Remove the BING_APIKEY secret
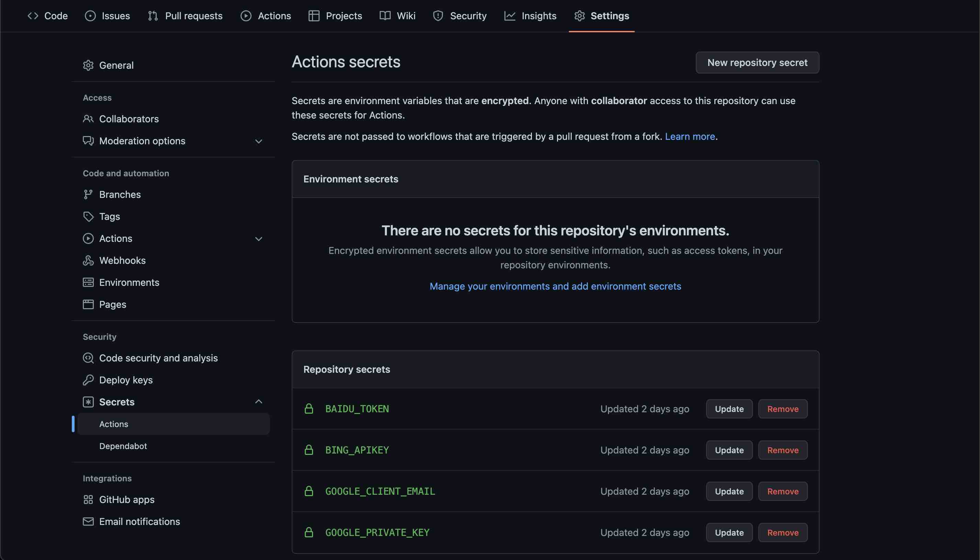 pyautogui.click(x=782, y=450)
